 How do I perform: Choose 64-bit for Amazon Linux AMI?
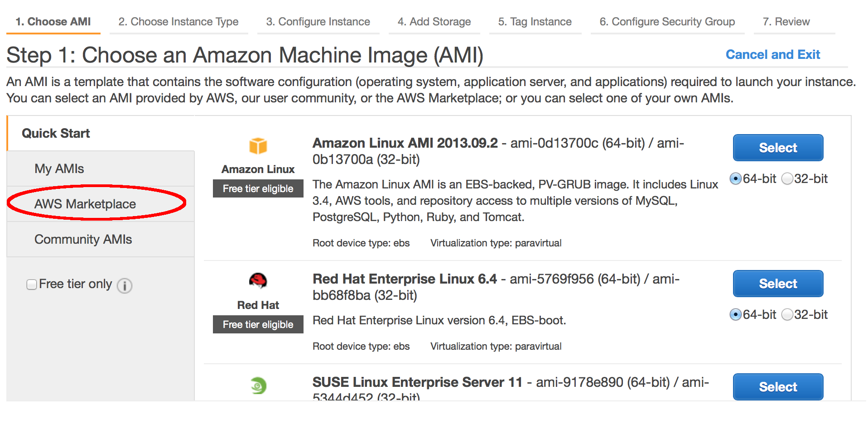click(736, 179)
